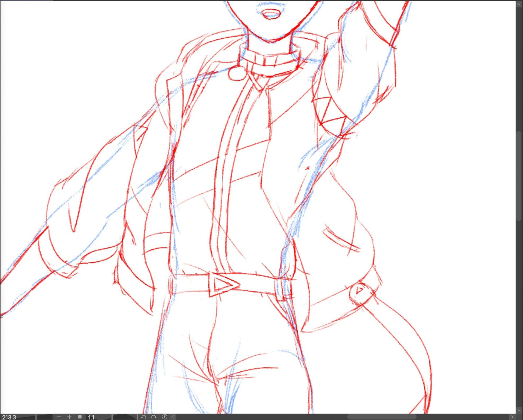
Task: Click the fit-to-screen square icon
Action: 80,417
